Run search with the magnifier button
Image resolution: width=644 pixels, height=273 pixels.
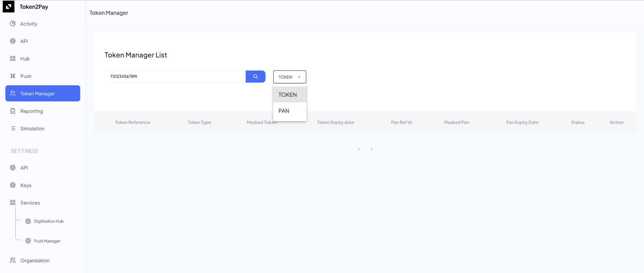coord(255,77)
